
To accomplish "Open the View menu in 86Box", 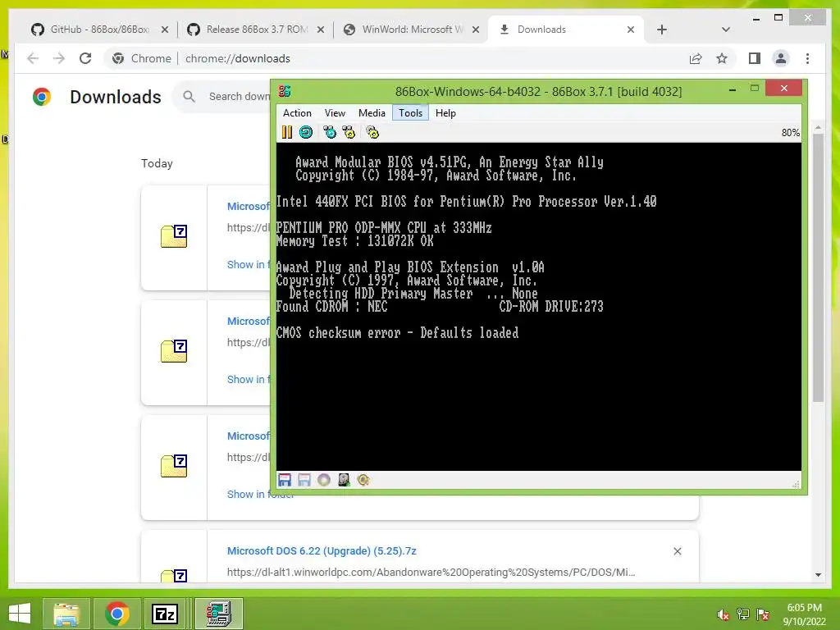I will point(335,113).
